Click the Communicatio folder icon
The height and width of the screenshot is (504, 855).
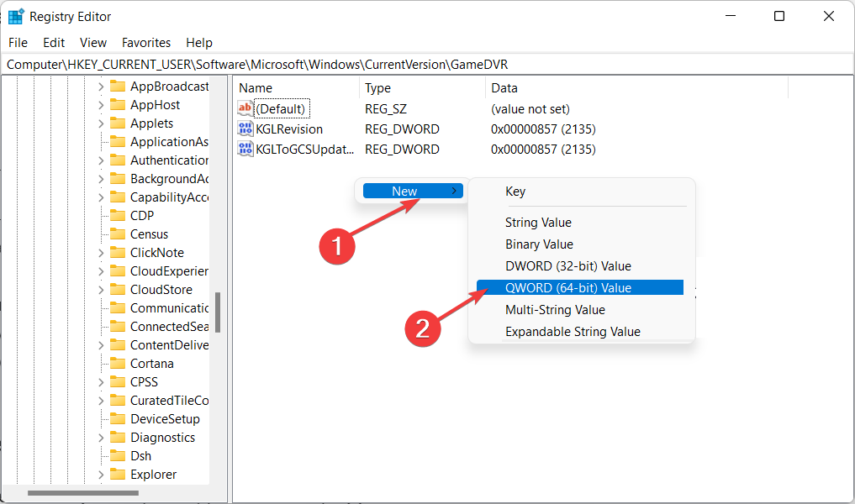tap(117, 308)
